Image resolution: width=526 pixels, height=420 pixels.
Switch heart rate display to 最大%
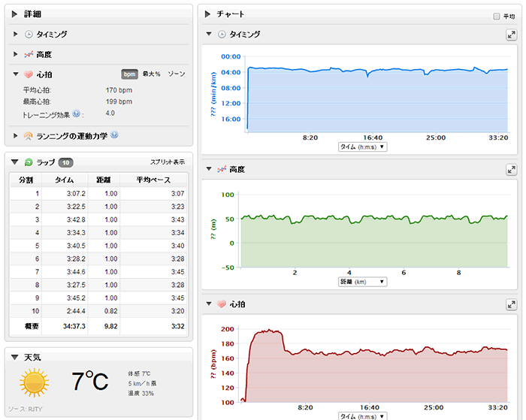[152, 74]
